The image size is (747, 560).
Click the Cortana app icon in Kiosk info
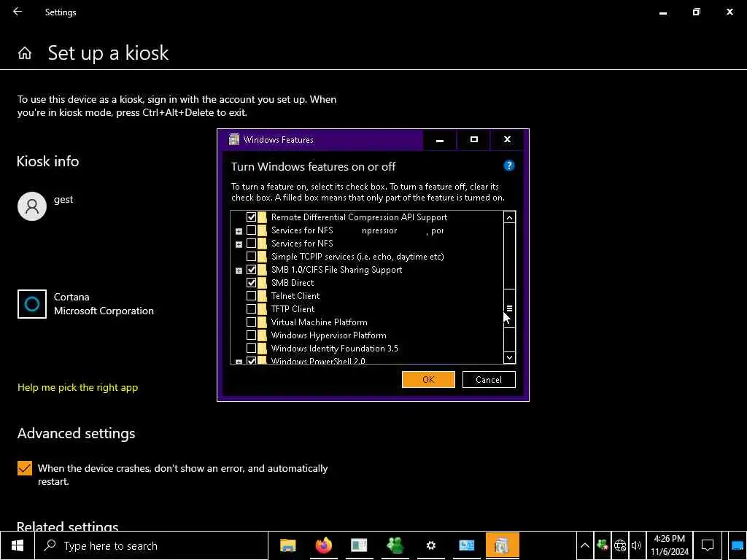tap(32, 304)
